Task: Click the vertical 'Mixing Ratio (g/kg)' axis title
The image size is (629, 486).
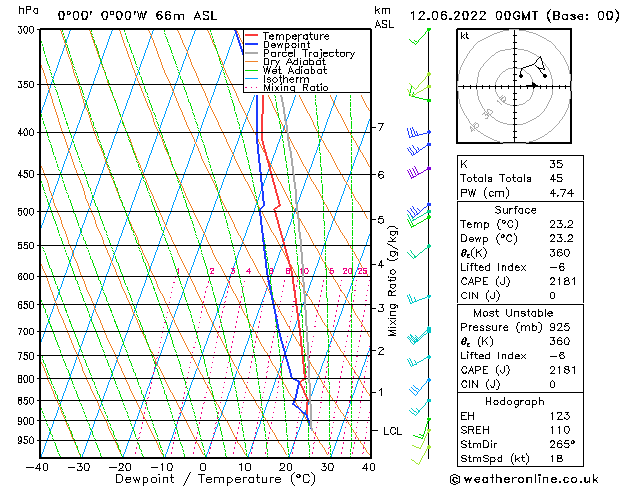Action: point(392,281)
